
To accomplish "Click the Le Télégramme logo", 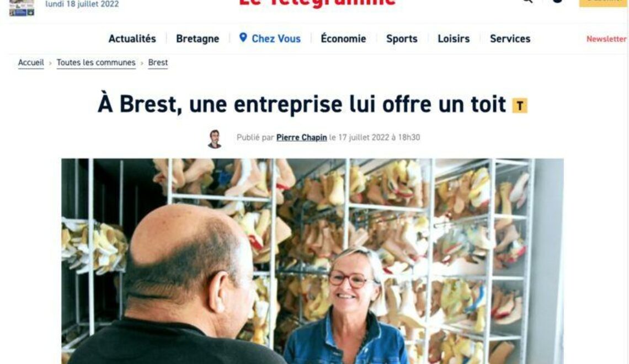I will 317,3.
